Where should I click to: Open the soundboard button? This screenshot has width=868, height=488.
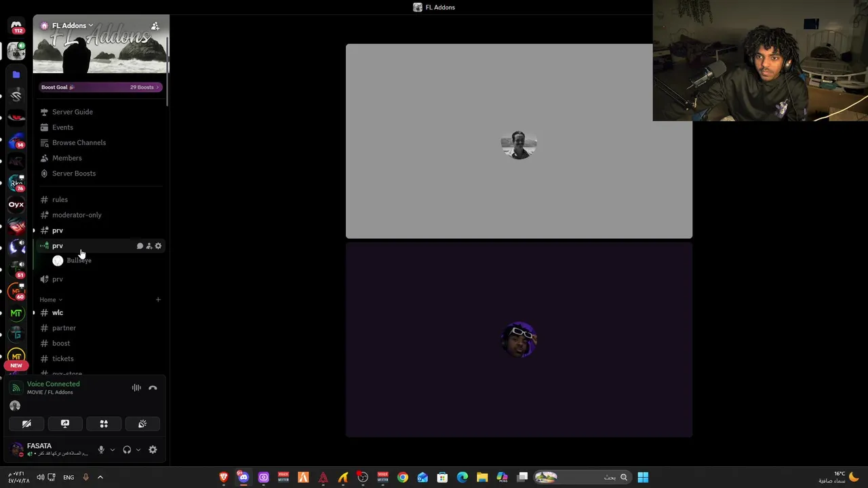click(142, 424)
